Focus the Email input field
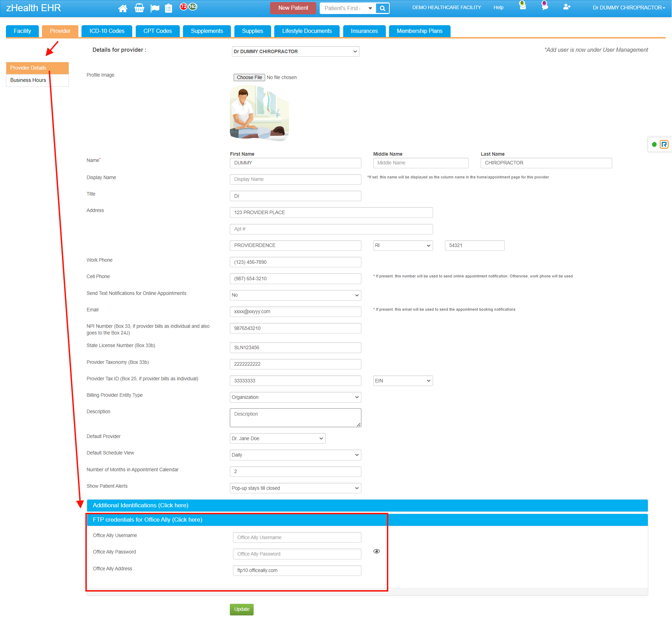This screenshot has width=672, height=622. coord(296,312)
